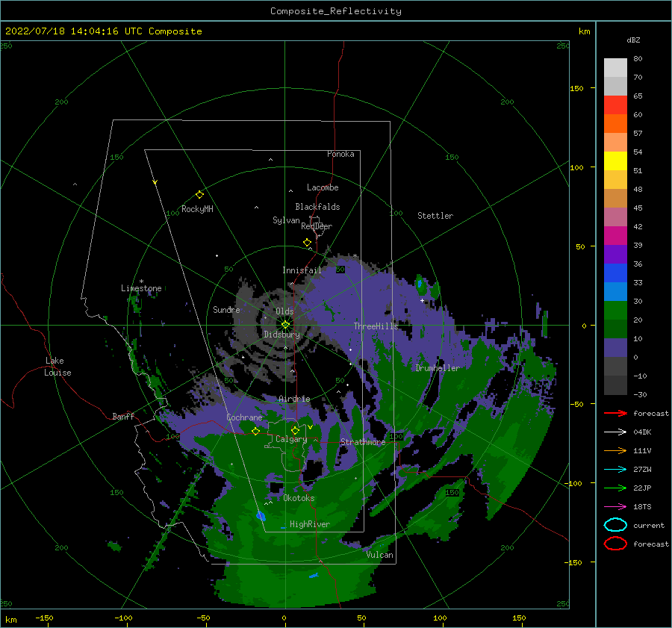672x628 pixels.
Task: Click yellow diamond marker below Cochrane
Action: tap(255, 432)
